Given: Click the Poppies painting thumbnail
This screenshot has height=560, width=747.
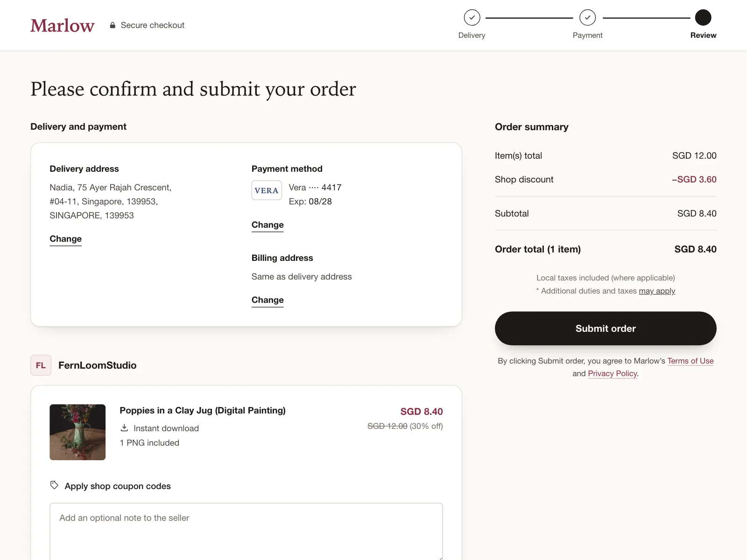Looking at the screenshot, I should [78, 432].
